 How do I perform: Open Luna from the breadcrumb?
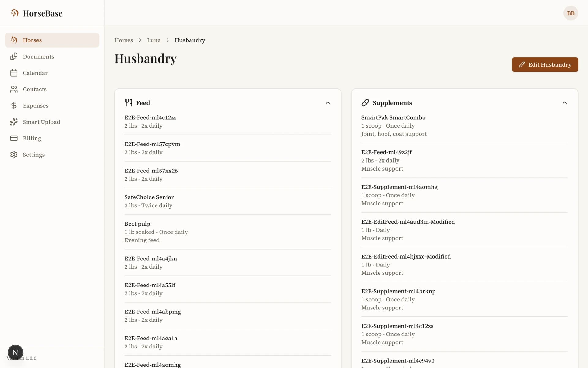point(153,40)
